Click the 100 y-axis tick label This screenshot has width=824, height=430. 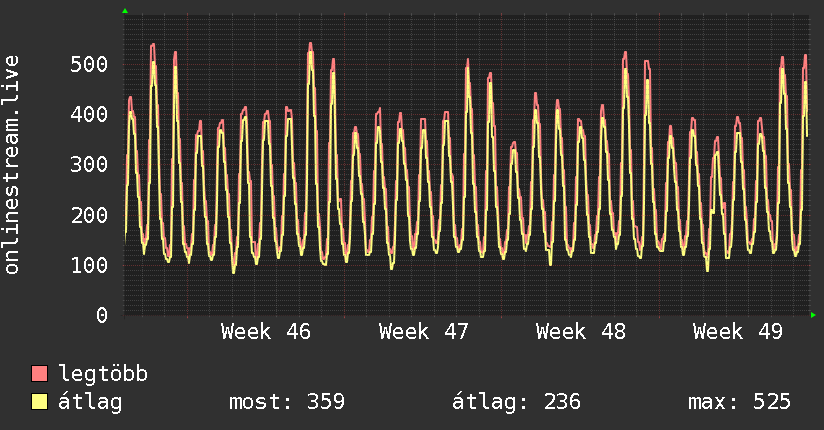click(x=89, y=265)
